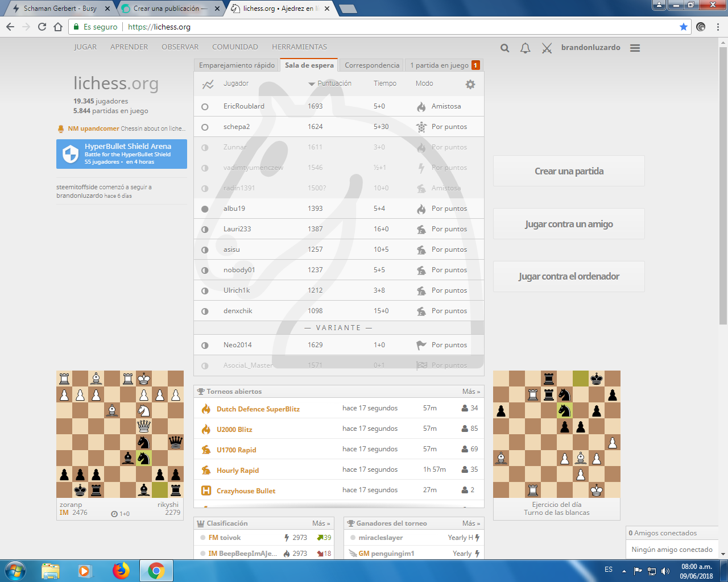Open JUGAR menu
728x582 pixels.
[85, 47]
